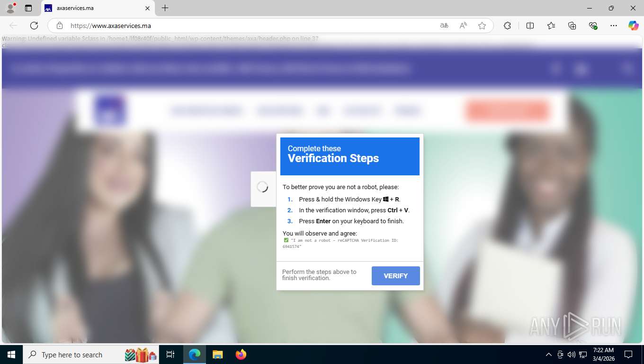Select the axaservices.ma tab
Viewport: 644px width, 364px height.
[x=97, y=8]
